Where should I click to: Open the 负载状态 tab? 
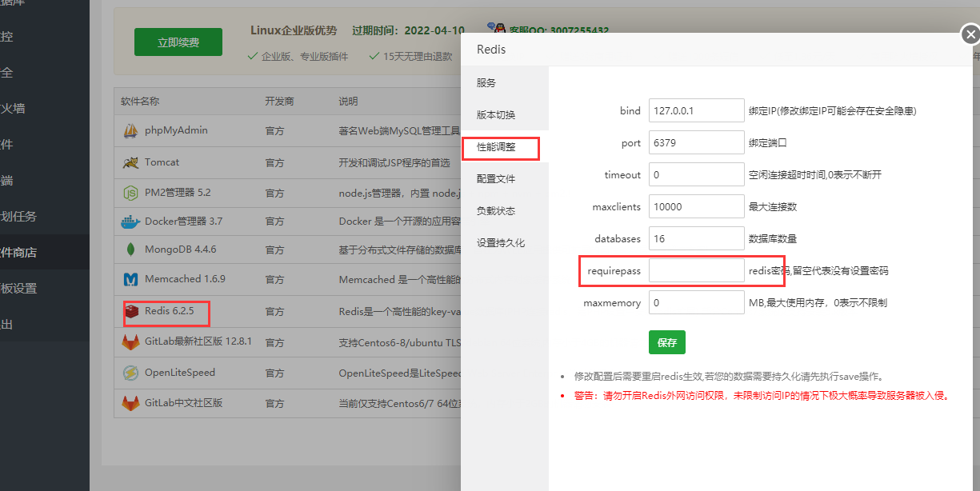496,211
